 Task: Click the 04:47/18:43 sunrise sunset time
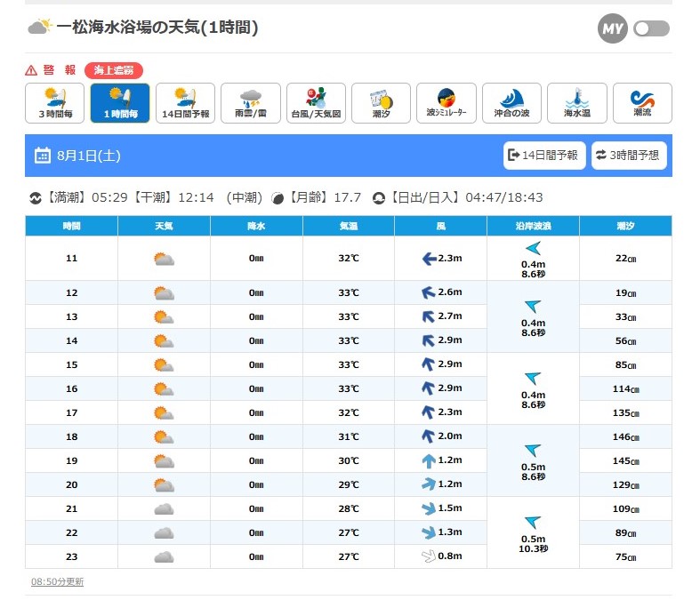click(504, 197)
